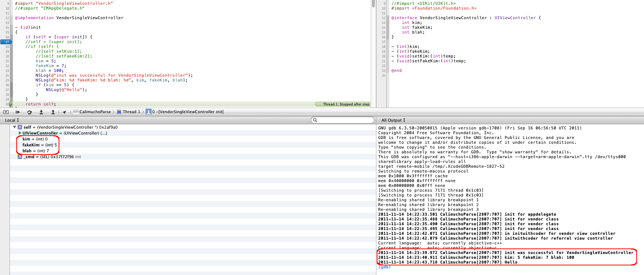
Task: Click the (gdb) prompt in console
Action: click(x=384, y=267)
